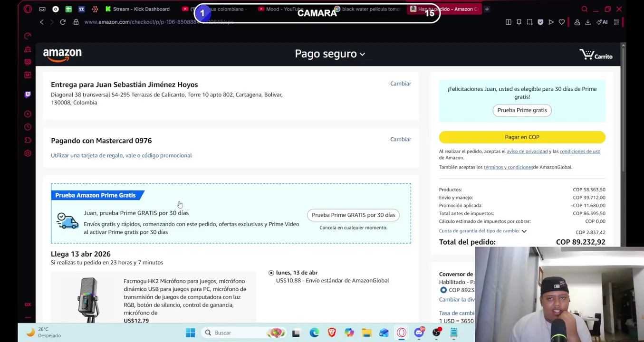Click Cambiar for Mastercard payment method
The height and width of the screenshot is (342, 644).
pyautogui.click(x=401, y=139)
